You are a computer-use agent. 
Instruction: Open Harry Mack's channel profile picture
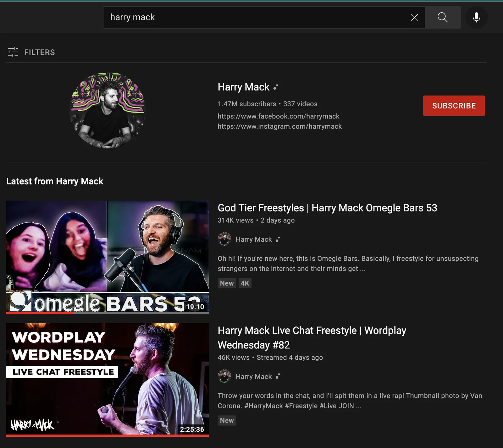coord(107,110)
